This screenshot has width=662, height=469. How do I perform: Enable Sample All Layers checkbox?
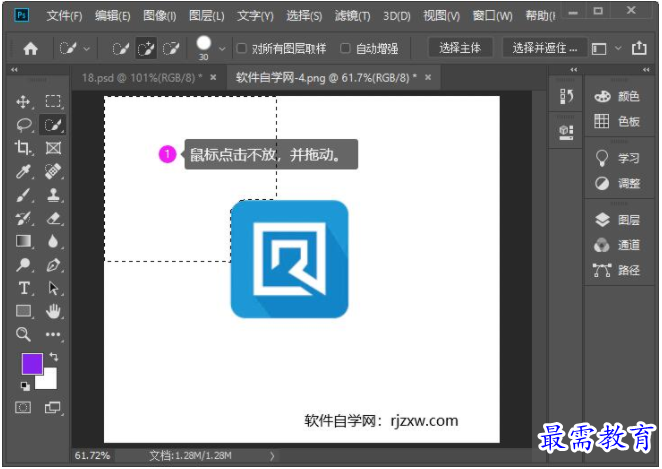241,48
